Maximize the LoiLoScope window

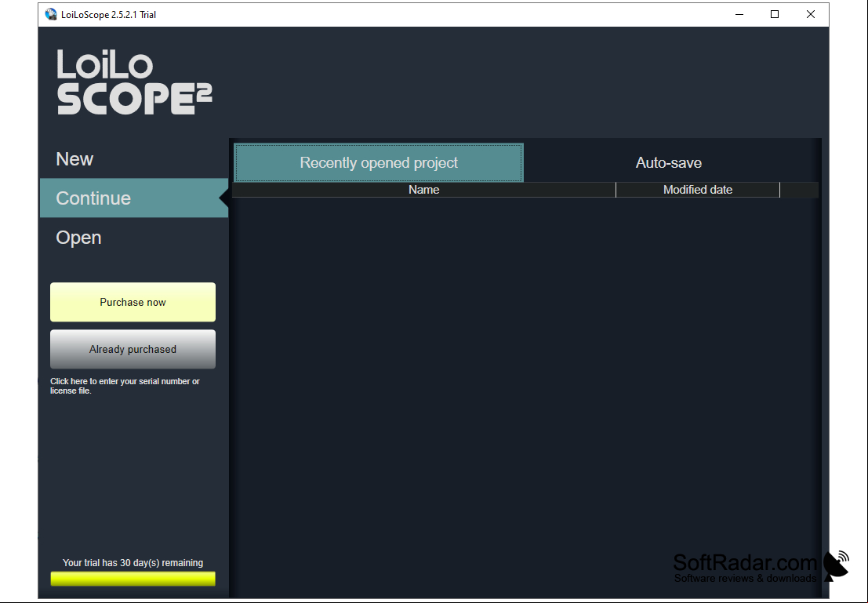tap(775, 14)
